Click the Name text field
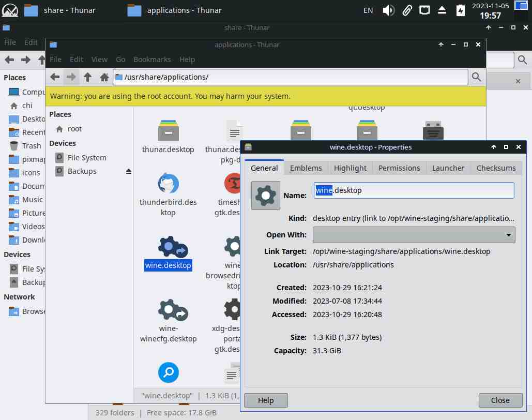Viewport: 532px width, 420px height. pos(414,190)
